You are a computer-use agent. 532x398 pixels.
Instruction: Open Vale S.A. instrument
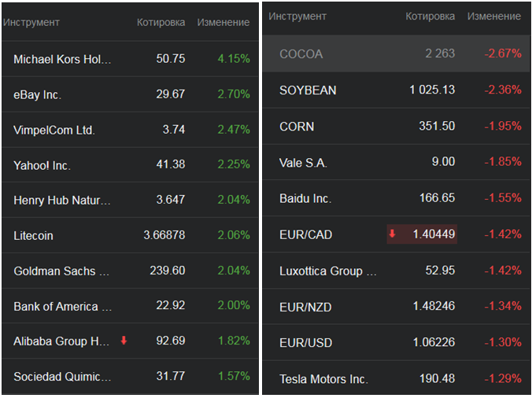[x=303, y=162]
